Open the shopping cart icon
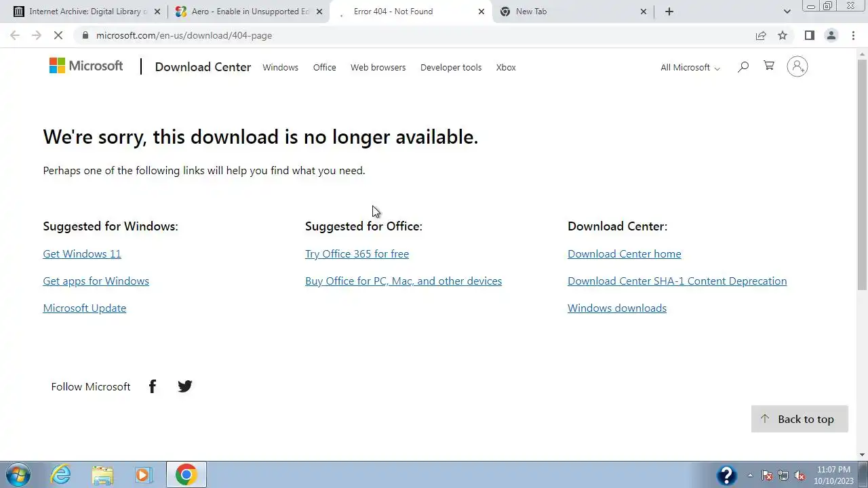The image size is (868, 488). click(x=769, y=66)
